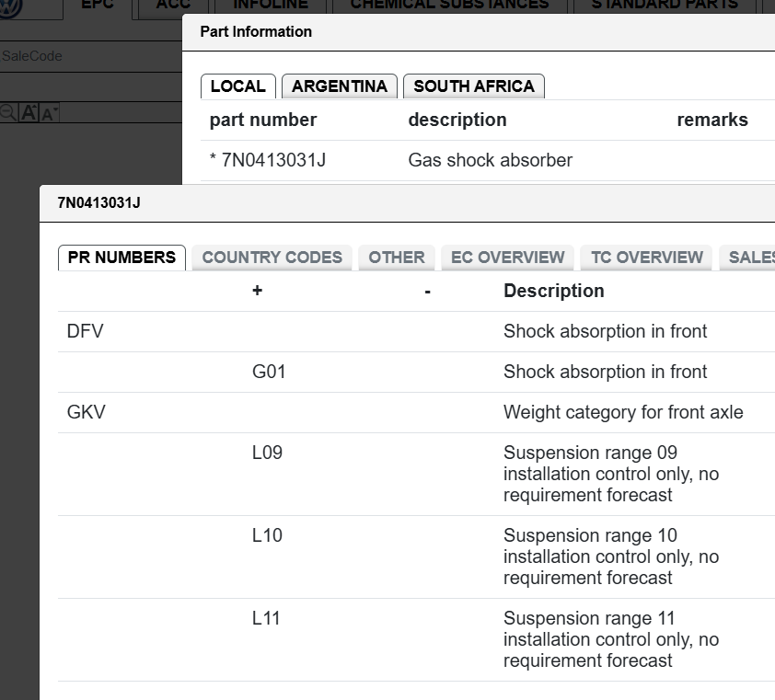This screenshot has height=700, width=775.
Task: Click the 'description' column header in Part Information
Action: (x=457, y=120)
